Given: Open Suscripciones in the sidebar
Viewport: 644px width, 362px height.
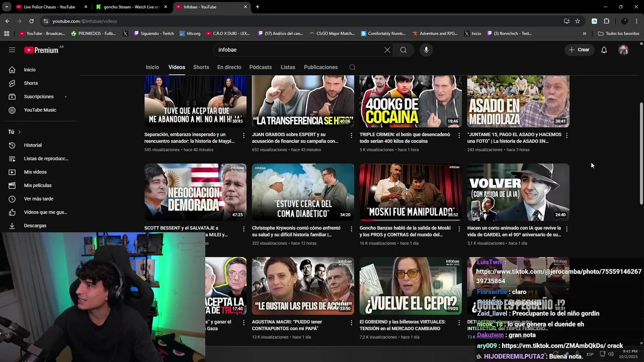Looking at the screenshot, I should coord(38,97).
